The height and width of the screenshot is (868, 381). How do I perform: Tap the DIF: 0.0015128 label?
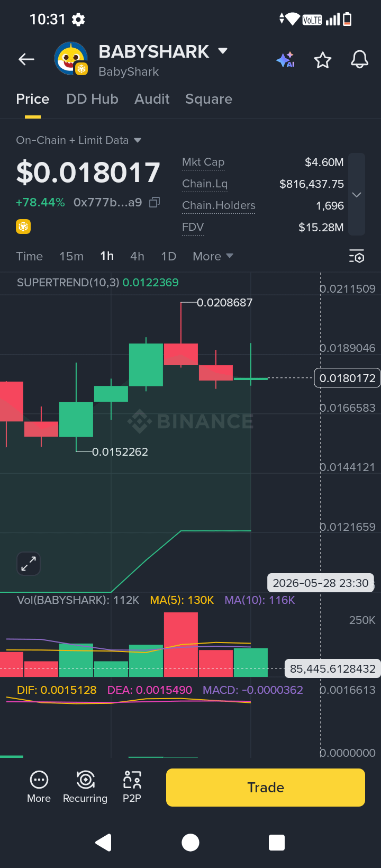coord(57,690)
